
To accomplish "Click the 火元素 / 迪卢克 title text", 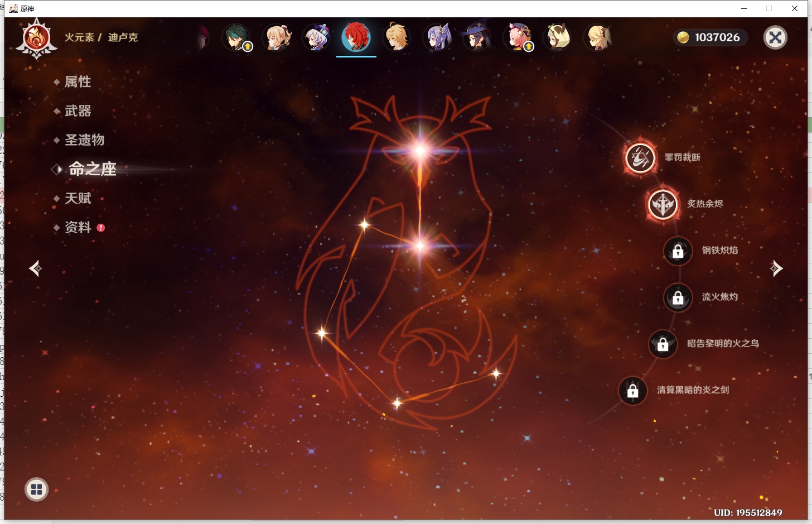I will [101, 37].
